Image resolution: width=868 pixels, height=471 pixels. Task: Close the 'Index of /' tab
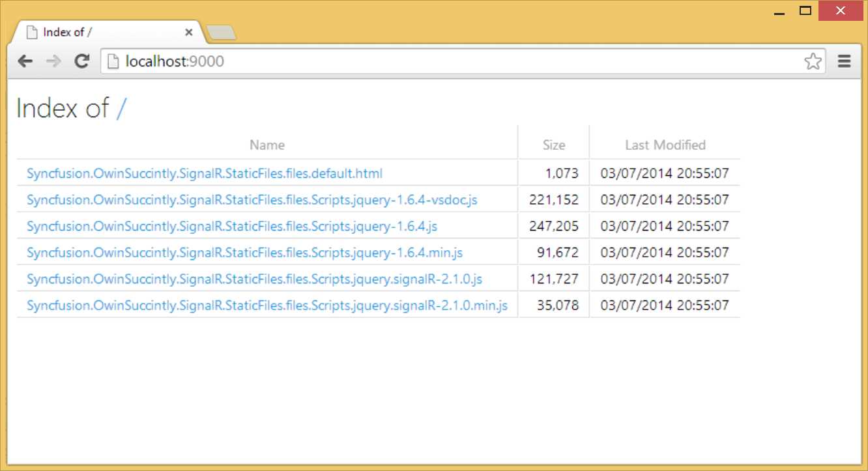point(189,32)
